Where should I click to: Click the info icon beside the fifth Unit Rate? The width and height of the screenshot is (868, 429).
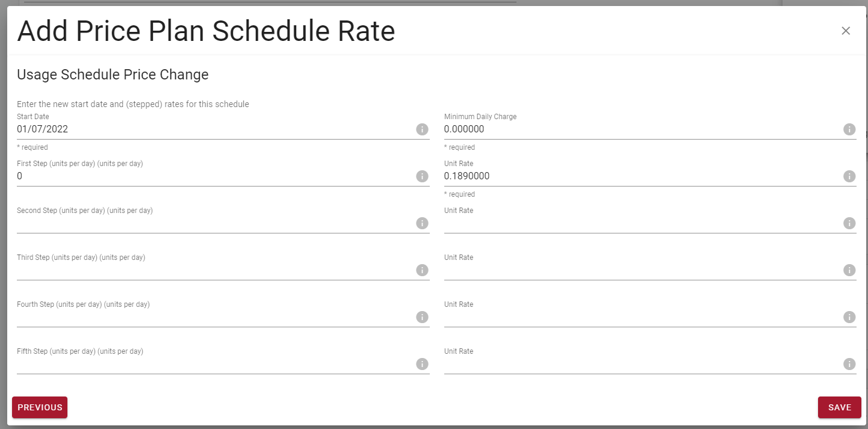(x=849, y=364)
